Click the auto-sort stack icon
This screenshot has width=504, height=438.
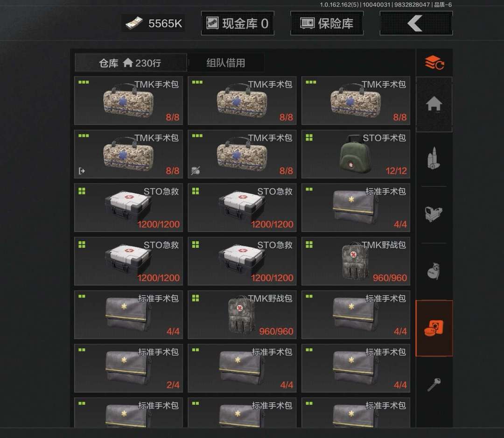click(x=434, y=63)
